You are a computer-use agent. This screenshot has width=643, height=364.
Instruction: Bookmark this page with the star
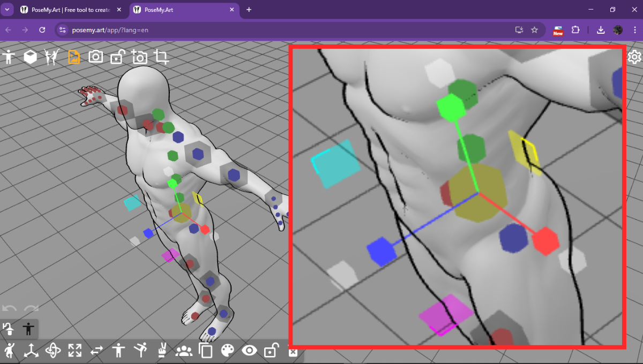(x=534, y=30)
